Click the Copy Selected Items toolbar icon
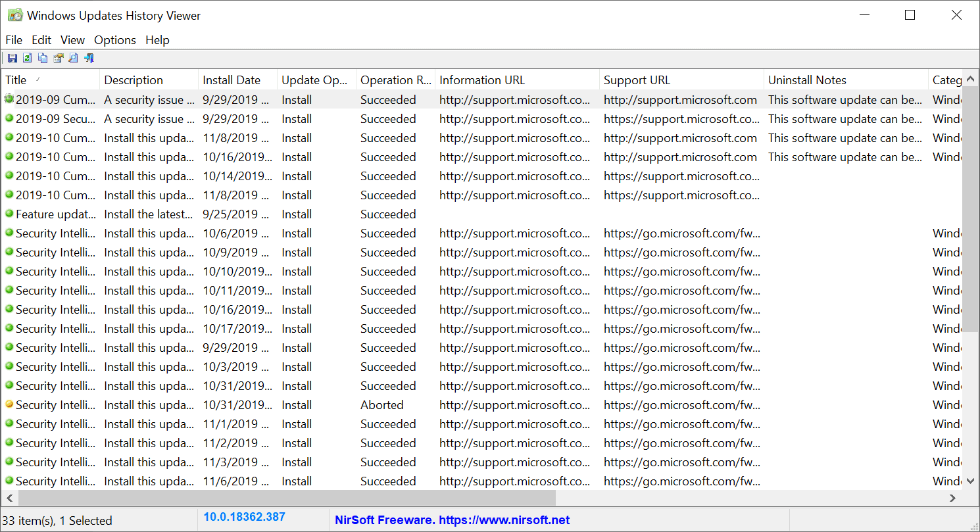 [x=43, y=58]
